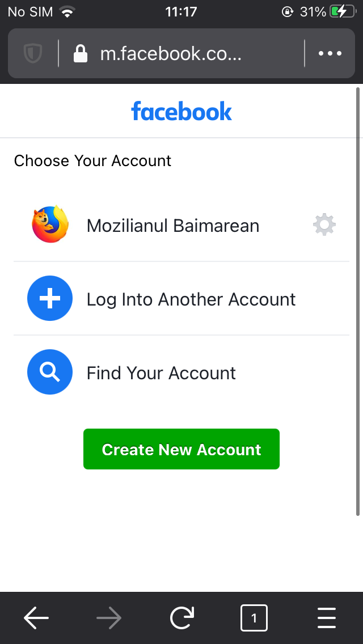Open Find Your Account
Image resolution: width=363 pixels, height=644 pixels.
pyautogui.click(x=161, y=372)
